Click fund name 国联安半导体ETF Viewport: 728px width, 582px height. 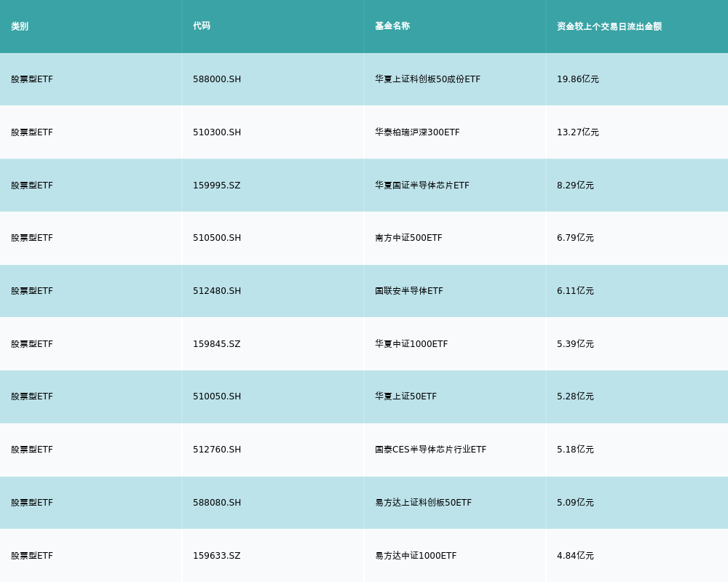point(409,291)
